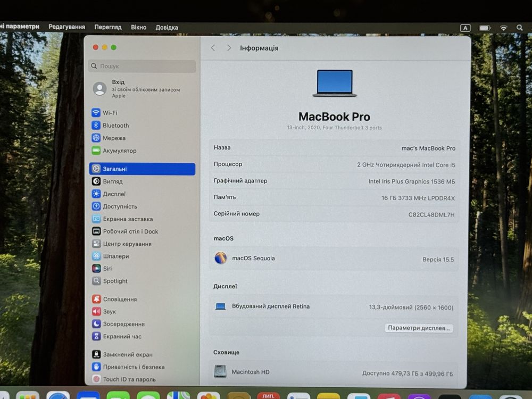This screenshot has width=532, height=399.
Task: Click Intel Iris Plus Graphics value
Action: pos(412,181)
